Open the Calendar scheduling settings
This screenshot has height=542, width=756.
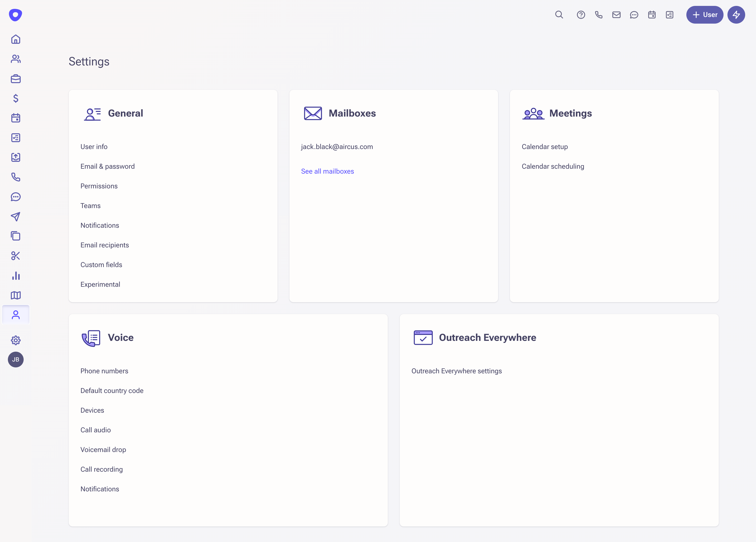[553, 166]
